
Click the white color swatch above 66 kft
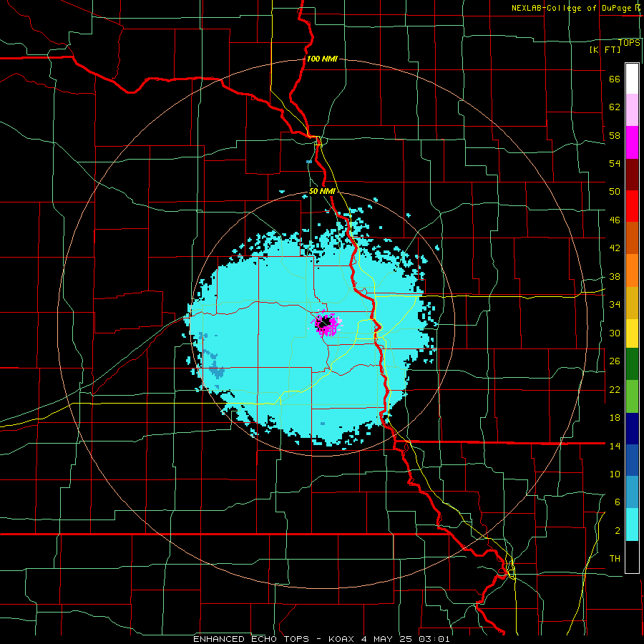[x=632, y=79]
